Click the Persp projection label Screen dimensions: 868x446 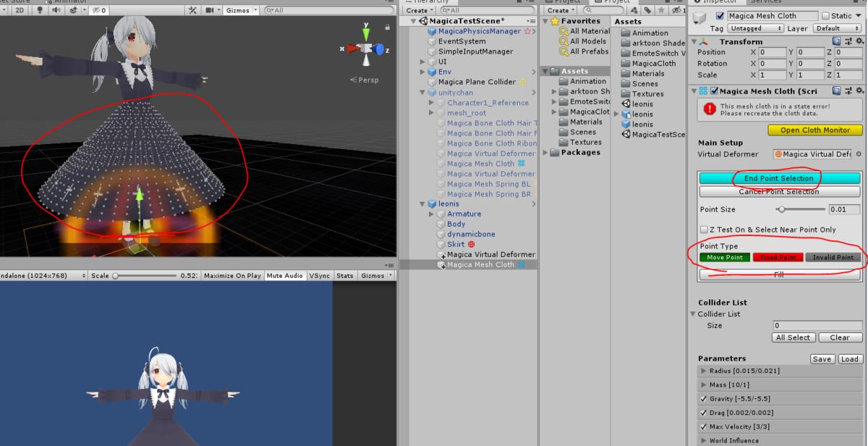point(370,80)
